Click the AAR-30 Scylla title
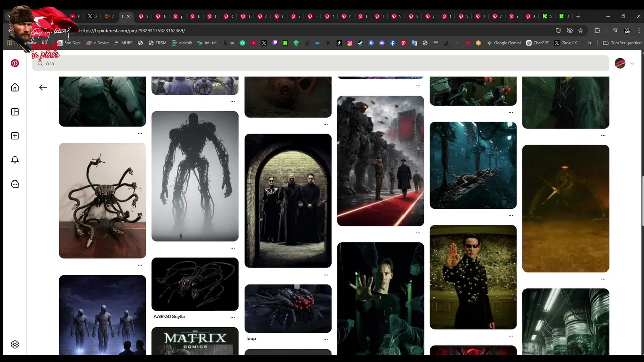This screenshot has height=362, width=644. click(169, 317)
